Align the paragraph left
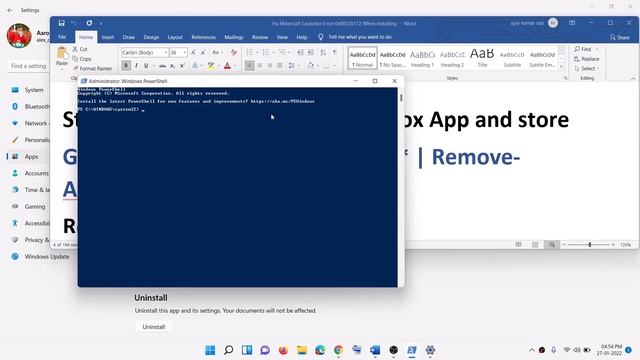640x360 pixels. click(250, 65)
